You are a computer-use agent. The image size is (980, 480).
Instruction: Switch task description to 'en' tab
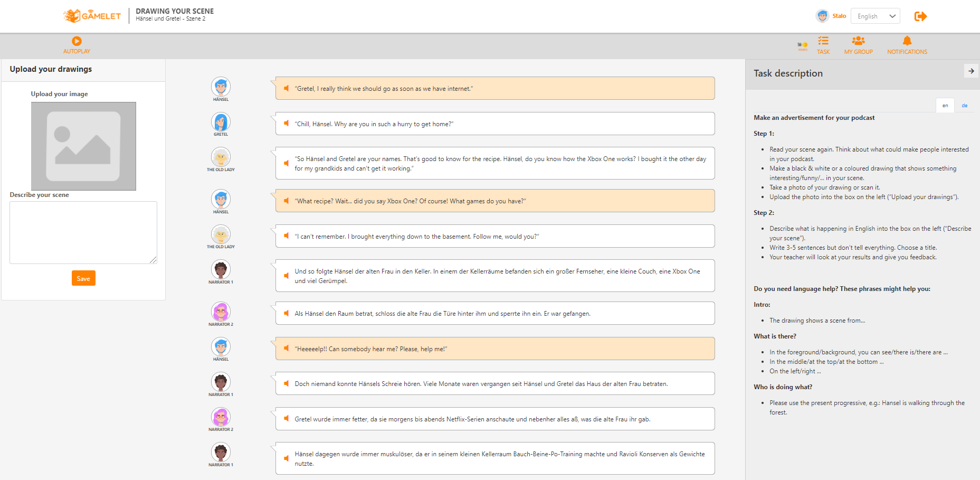pos(945,106)
